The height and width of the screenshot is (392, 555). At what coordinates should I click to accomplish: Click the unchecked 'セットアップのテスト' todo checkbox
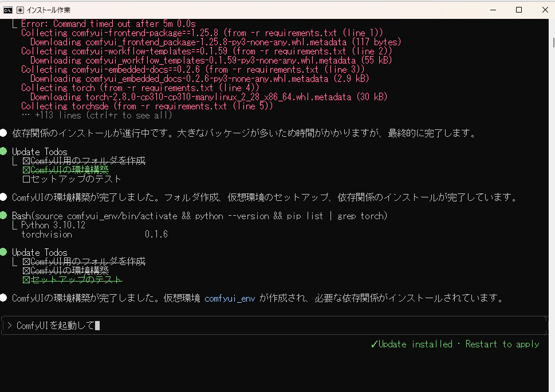click(26, 179)
